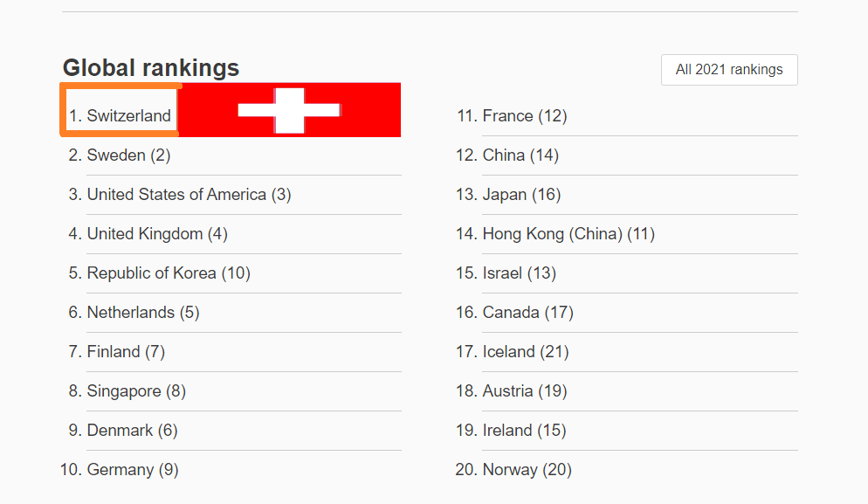Click the Singapore ranking entry
Viewport: 868px width, 504px height.
(x=136, y=391)
